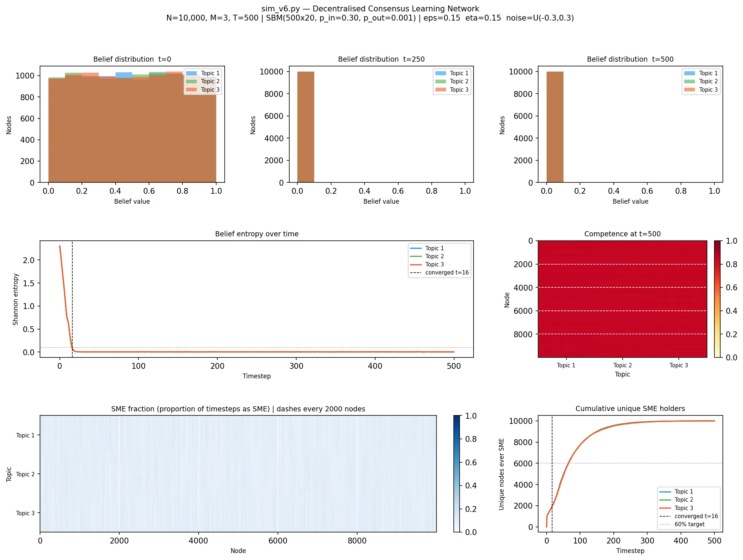Click the 'Topic 2' tick label under the competence heatmap
This screenshot has width=743, height=560.
[622, 365]
